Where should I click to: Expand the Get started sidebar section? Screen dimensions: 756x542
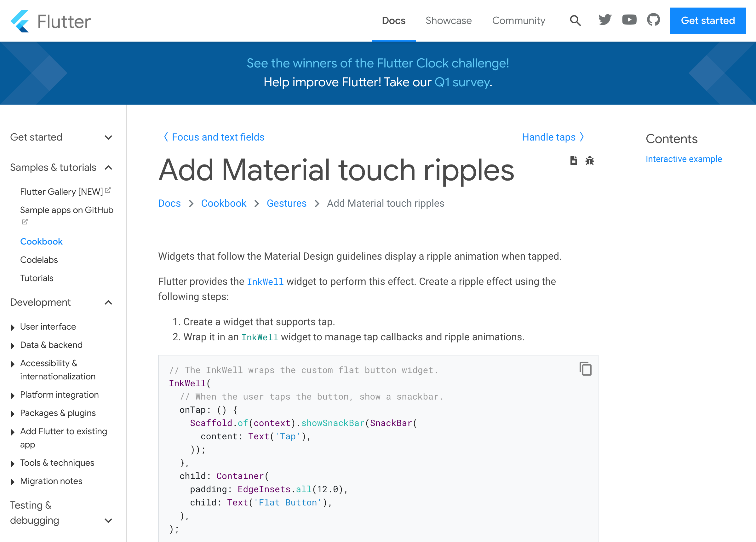click(108, 137)
